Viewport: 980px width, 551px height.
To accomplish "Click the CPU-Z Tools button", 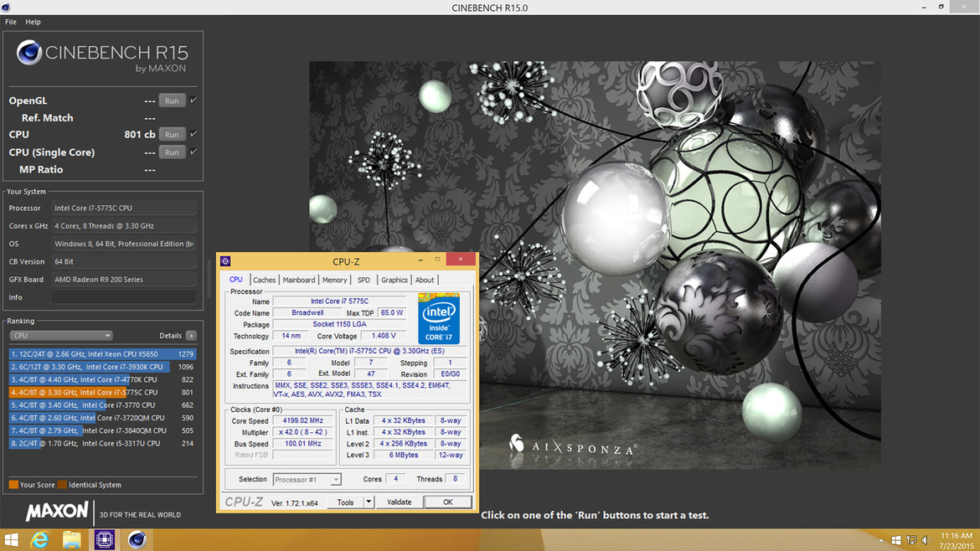I will tap(346, 502).
